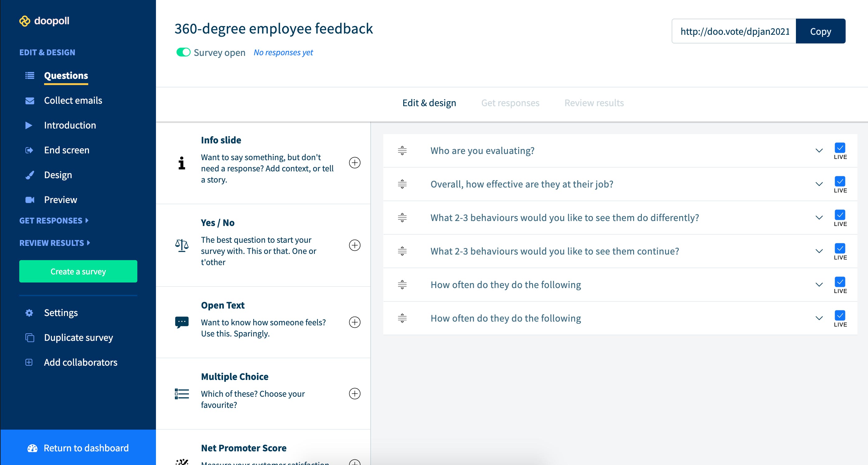
Task: Click the video camera icon beside Preview
Action: [30, 200]
